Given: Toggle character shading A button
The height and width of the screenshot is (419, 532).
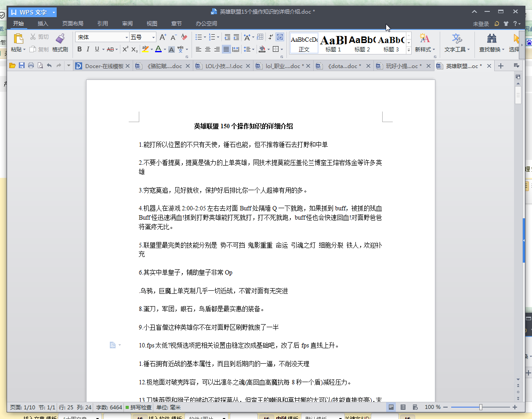Looking at the screenshot, I should click(172, 49).
